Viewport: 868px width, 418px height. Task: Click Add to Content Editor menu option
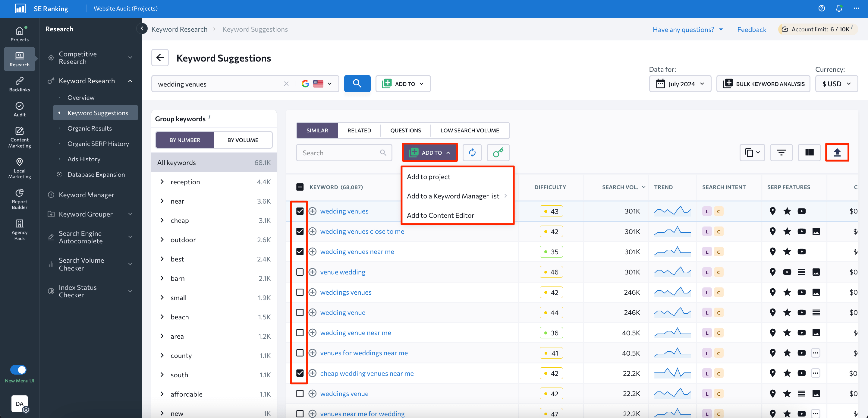tap(441, 215)
